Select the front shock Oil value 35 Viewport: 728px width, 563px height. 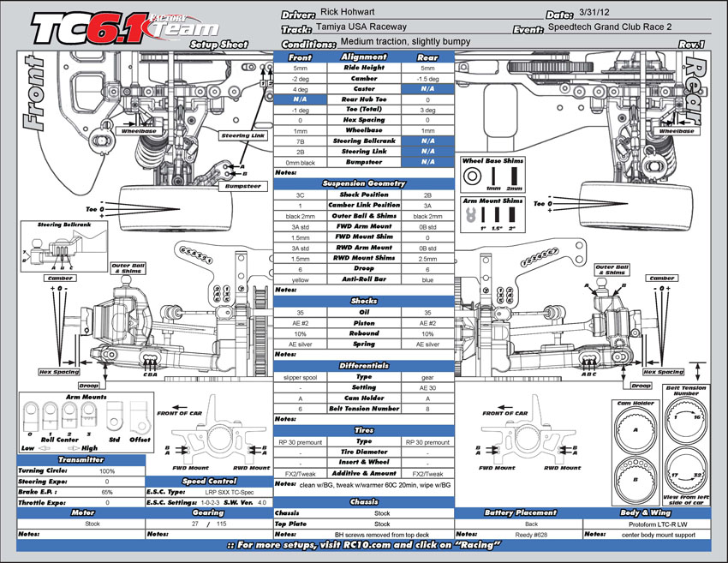coord(300,313)
